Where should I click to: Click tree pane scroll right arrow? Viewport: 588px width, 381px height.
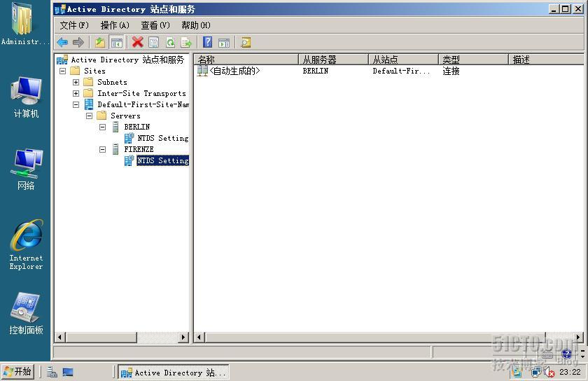coord(183,337)
